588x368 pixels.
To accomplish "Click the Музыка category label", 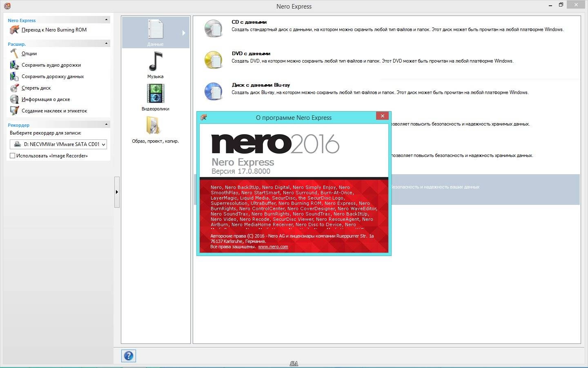I will (x=155, y=76).
